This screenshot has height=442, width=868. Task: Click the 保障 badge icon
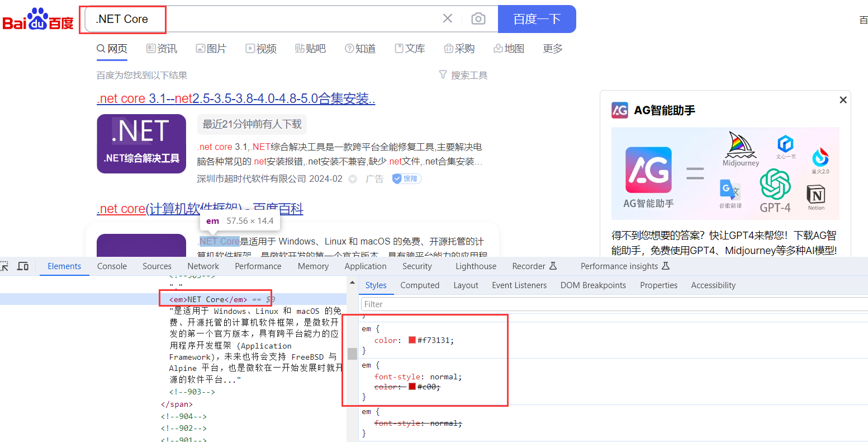click(x=406, y=178)
